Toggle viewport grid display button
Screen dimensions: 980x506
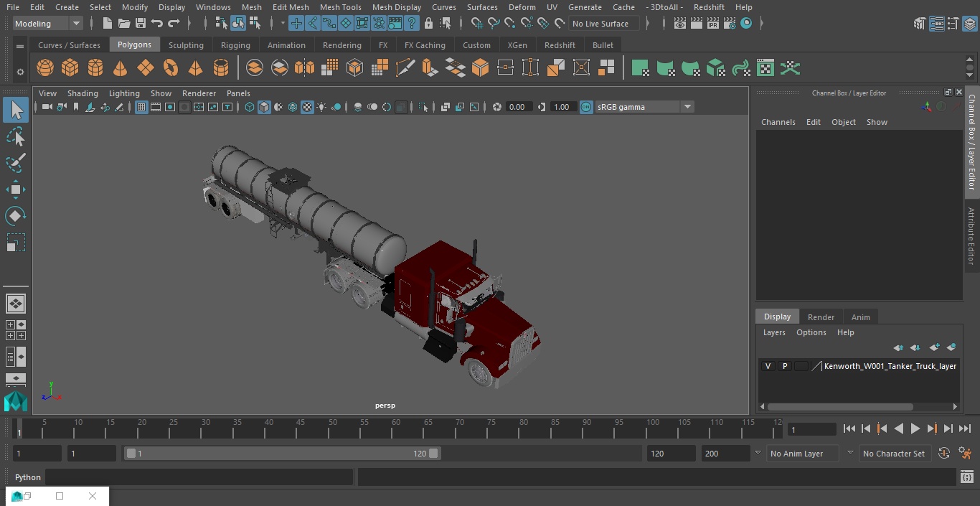[141, 107]
